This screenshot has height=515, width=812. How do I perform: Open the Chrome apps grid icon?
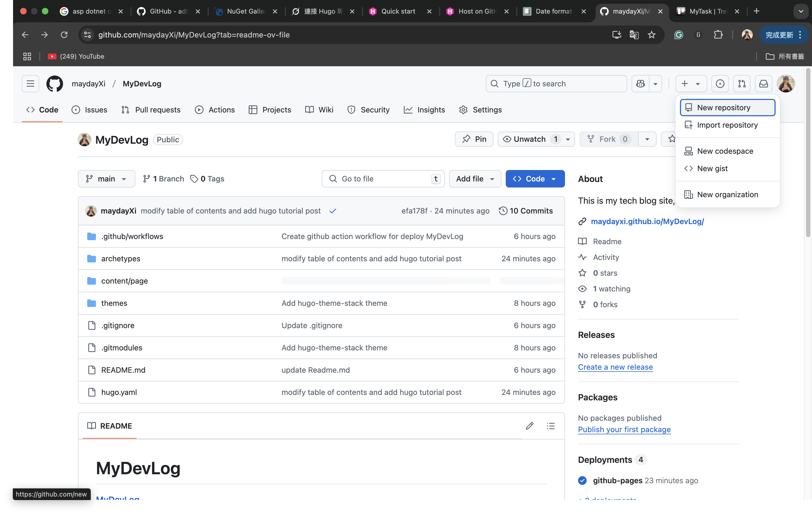point(27,56)
